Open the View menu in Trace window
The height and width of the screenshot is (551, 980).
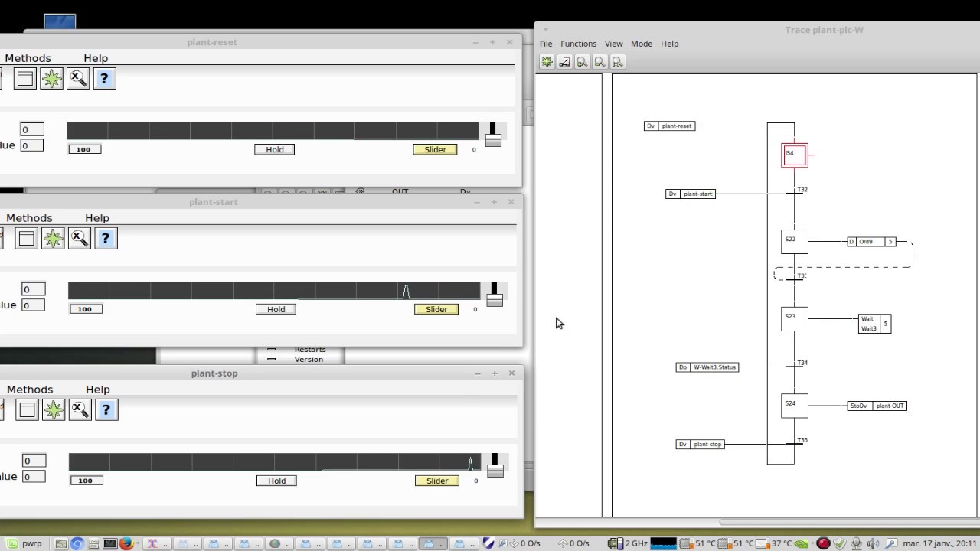(x=613, y=44)
